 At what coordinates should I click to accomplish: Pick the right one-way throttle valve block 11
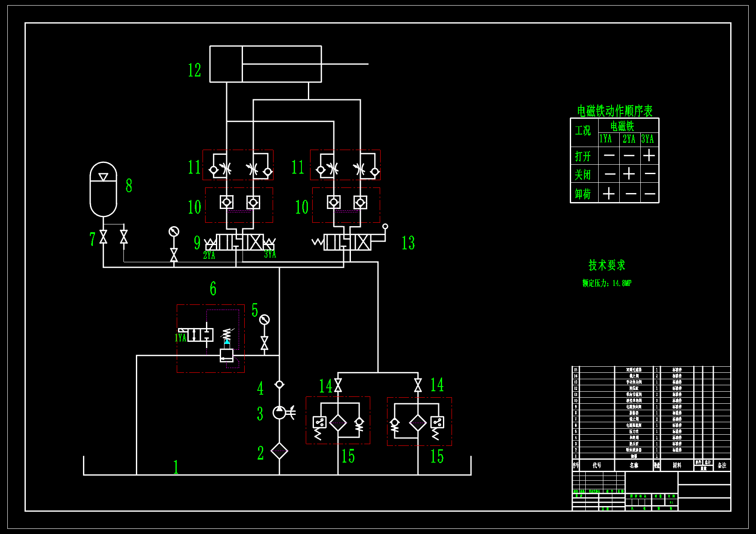[x=345, y=165]
